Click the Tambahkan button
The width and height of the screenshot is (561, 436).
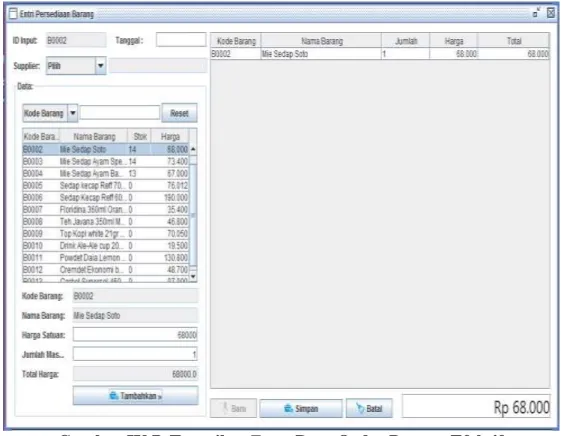(135, 396)
